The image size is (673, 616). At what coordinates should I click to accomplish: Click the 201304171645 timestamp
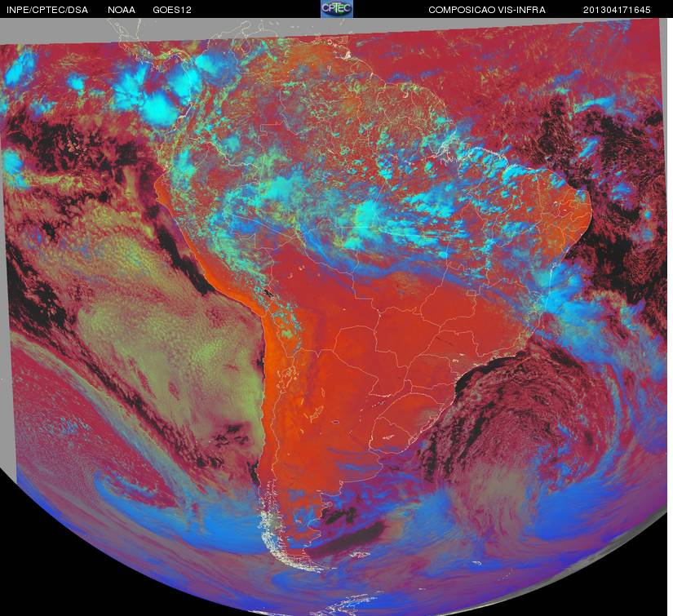click(x=617, y=10)
